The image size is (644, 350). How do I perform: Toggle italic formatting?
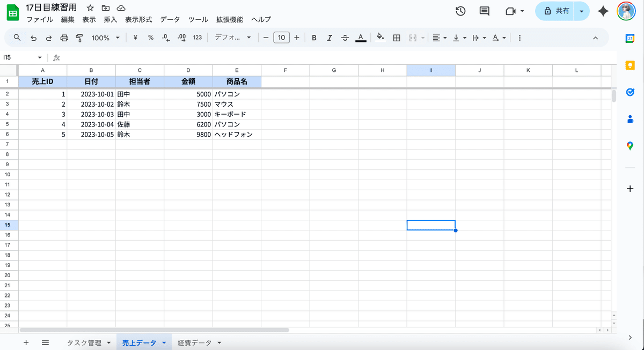[329, 38]
